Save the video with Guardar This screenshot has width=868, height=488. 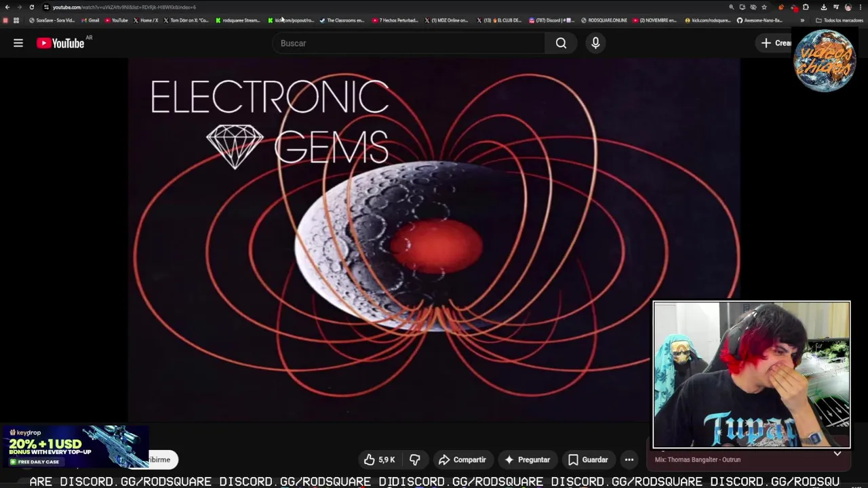[x=588, y=460]
